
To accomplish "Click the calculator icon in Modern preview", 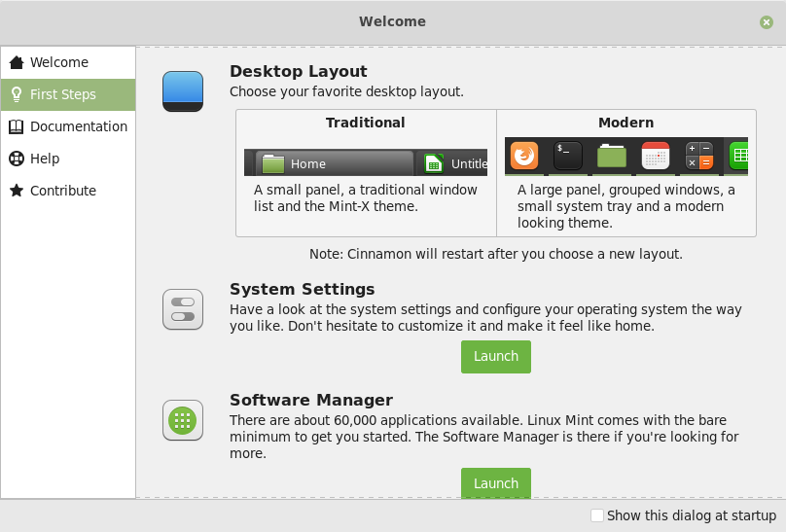I will [x=699, y=156].
